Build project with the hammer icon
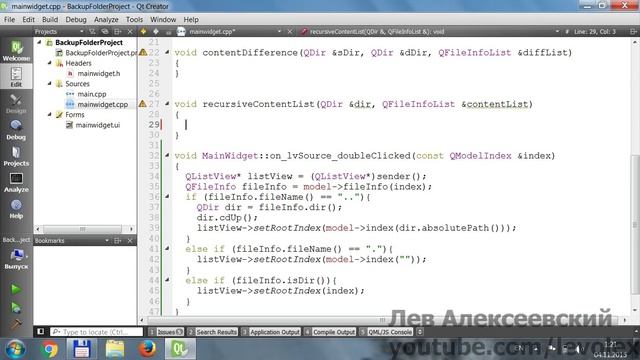The image size is (640, 360). (16, 324)
